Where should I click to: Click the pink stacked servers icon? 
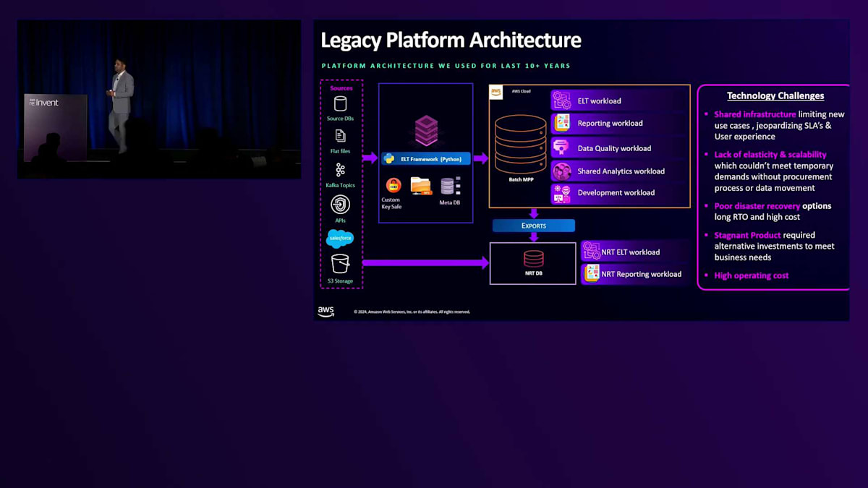point(426,130)
